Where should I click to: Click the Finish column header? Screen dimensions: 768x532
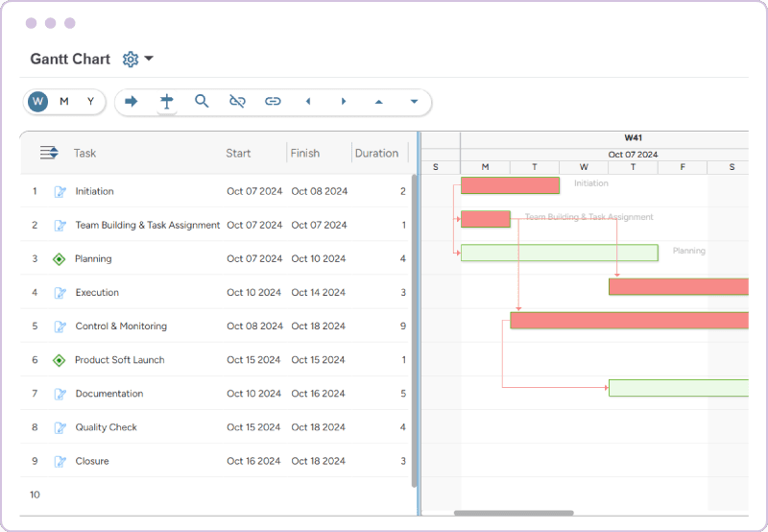(x=304, y=154)
